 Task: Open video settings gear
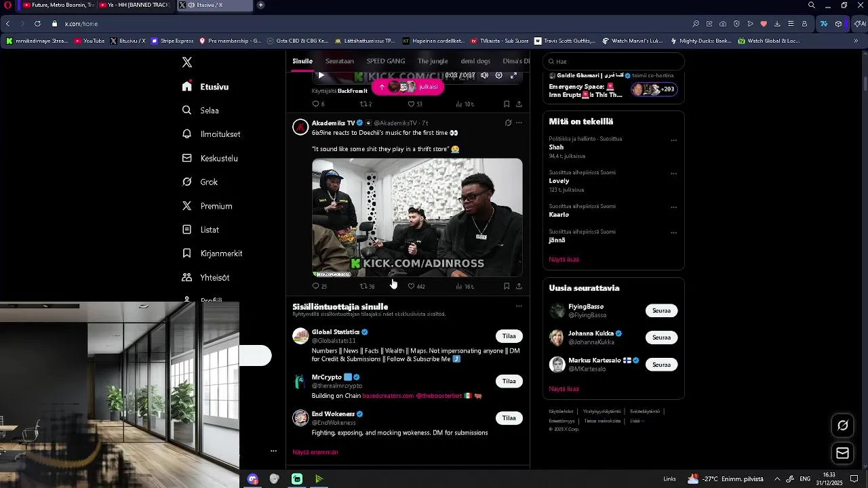(499, 75)
